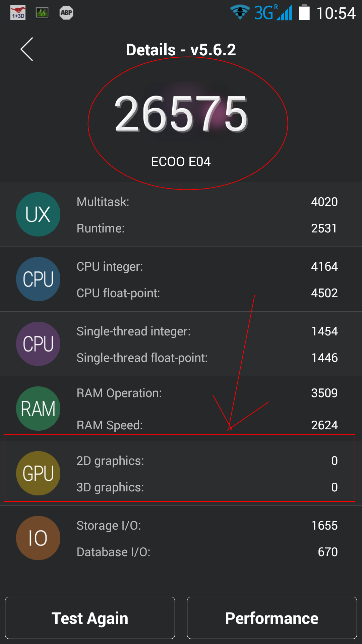This screenshot has width=362, height=644.
Task: Tap the green RAM category icon
Action: click(38, 409)
